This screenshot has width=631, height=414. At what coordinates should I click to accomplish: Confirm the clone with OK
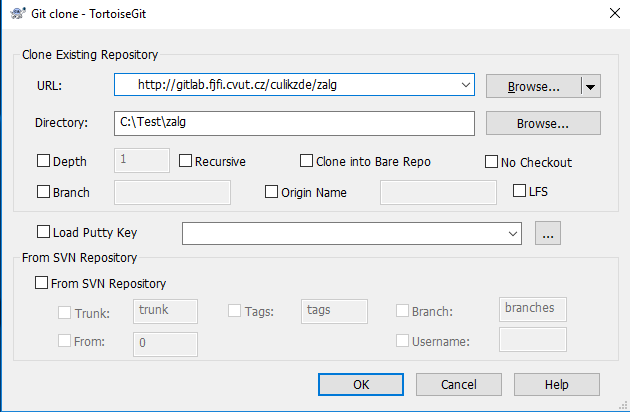coord(361,385)
